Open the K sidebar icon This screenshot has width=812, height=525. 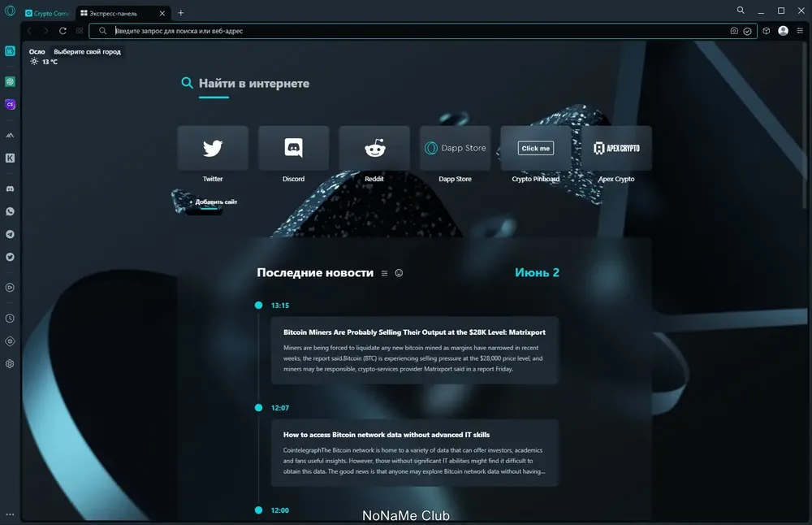pos(10,158)
